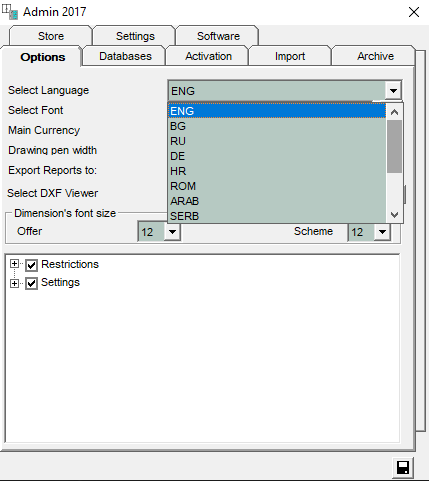The image size is (429, 481).
Task: Open the Archive tab
Action: pyautogui.click(x=375, y=56)
